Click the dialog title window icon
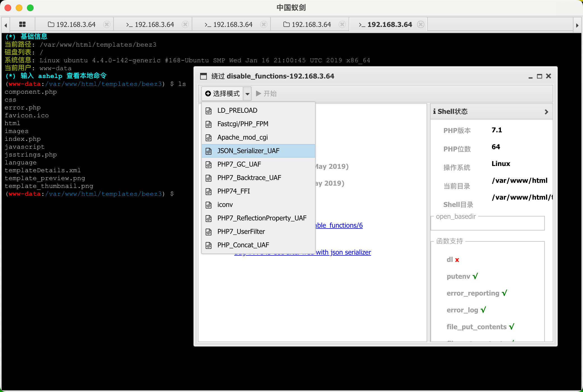 [x=203, y=76]
